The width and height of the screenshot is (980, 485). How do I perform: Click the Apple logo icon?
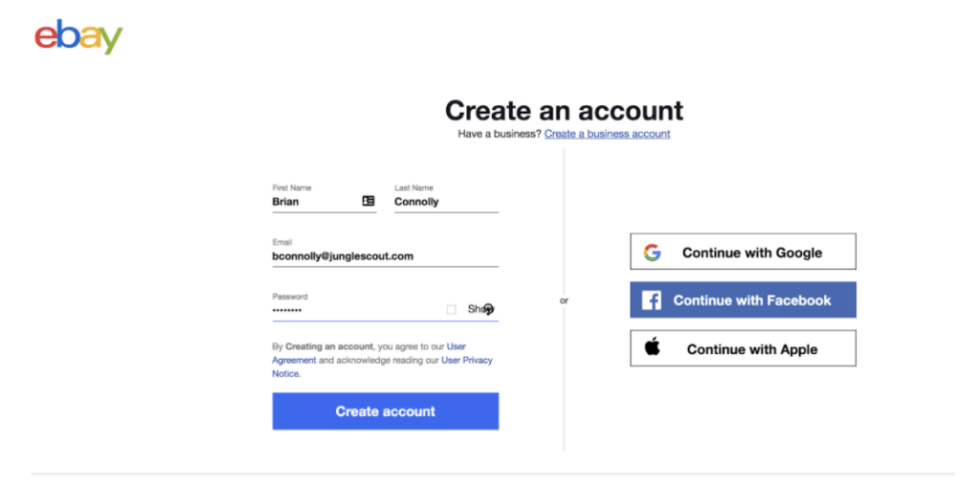[x=653, y=347]
